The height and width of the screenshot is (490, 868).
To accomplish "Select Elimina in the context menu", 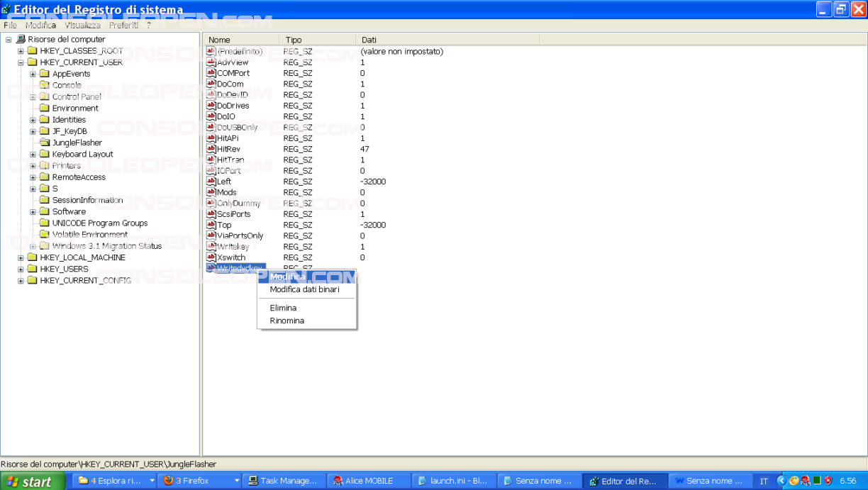I will pyautogui.click(x=283, y=308).
